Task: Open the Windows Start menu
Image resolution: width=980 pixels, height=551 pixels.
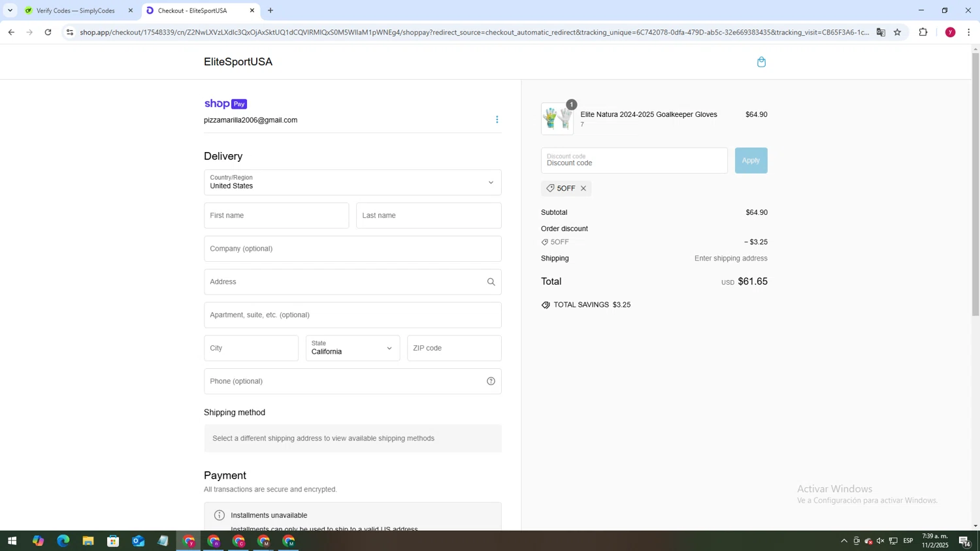Action: click(x=12, y=541)
